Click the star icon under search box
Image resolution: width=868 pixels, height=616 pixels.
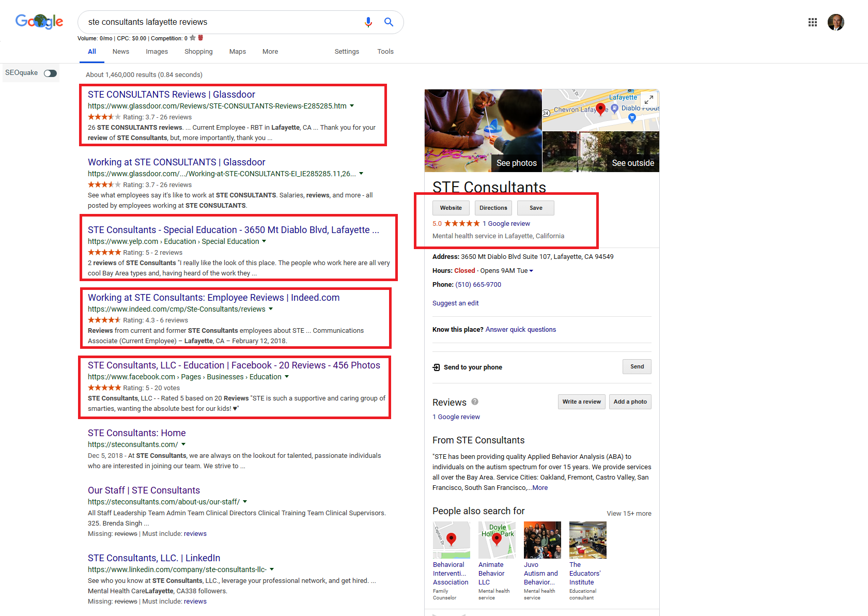point(193,38)
